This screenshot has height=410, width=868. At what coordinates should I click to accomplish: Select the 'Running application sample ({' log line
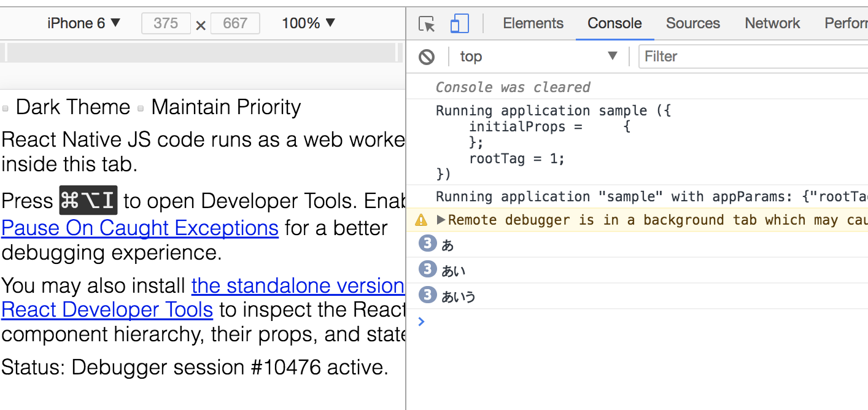554,110
